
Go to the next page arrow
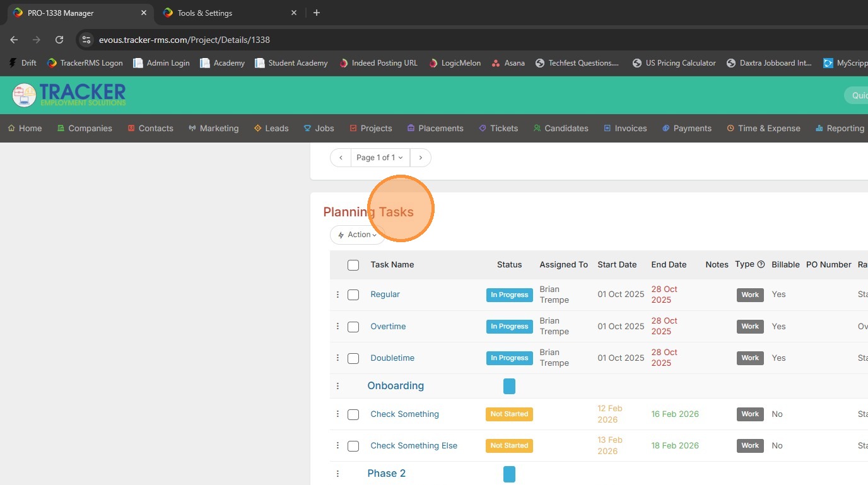click(x=421, y=158)
